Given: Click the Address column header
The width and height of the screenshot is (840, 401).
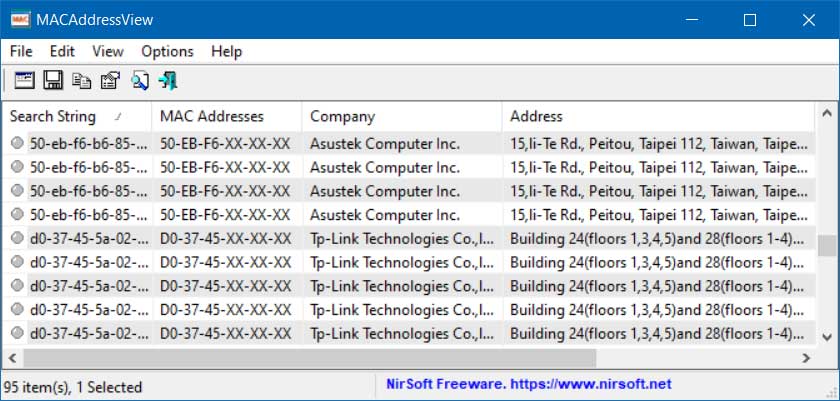Looking at the screenshot, I should click(658, 117).
